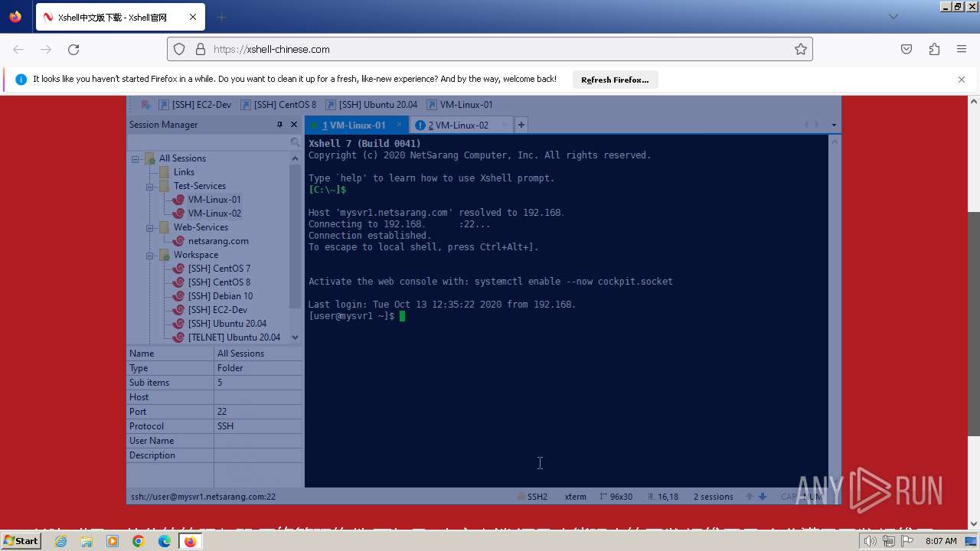This screenshot has width=980, height=551.
Task: Close the VM-Linux-01 terminal tab
Action: [399, 125]
